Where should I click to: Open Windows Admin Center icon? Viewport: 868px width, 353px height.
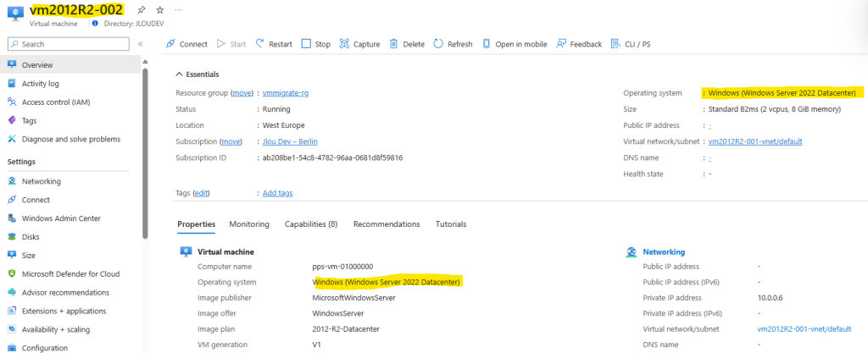pos(12,218)
